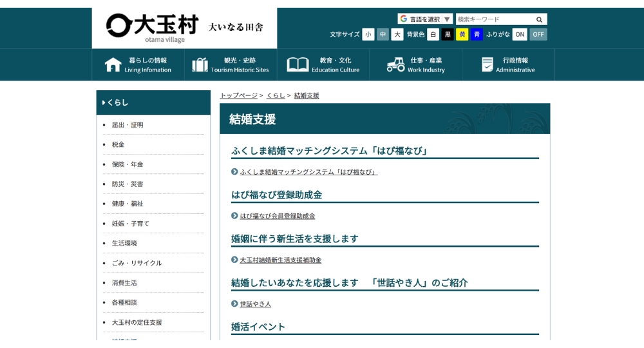Expand the くらし sidebar header
This screenshot has width=644, height=348.
click(153, 102)
